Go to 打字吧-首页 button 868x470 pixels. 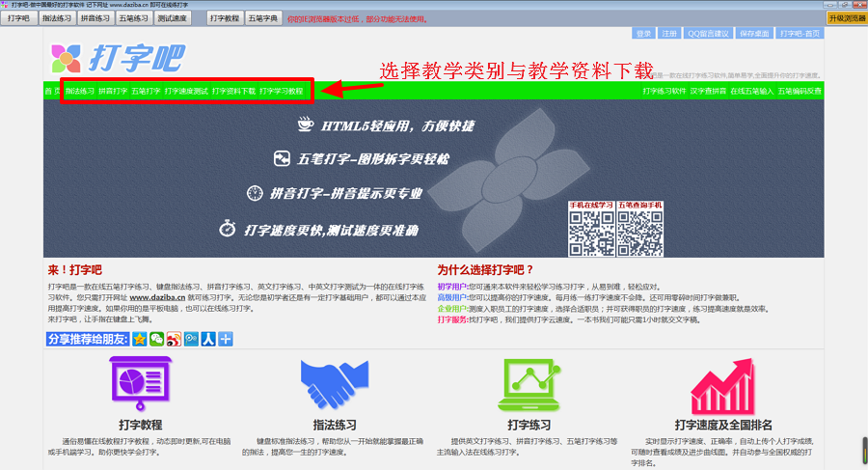point(800,33)
